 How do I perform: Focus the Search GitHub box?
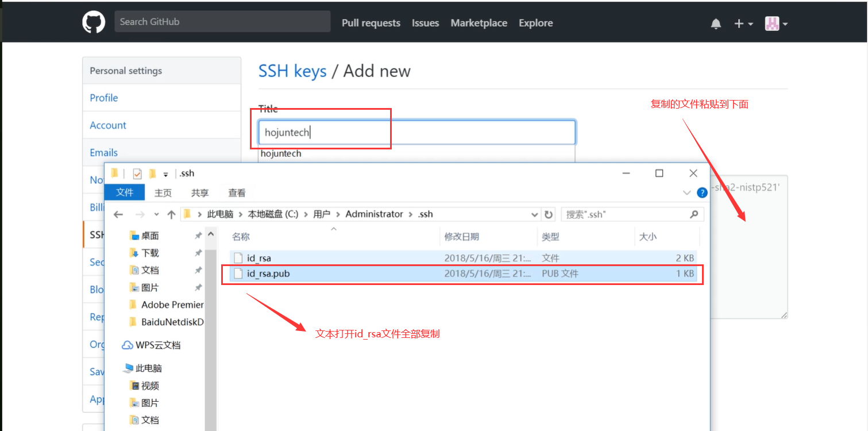(222, 22)
